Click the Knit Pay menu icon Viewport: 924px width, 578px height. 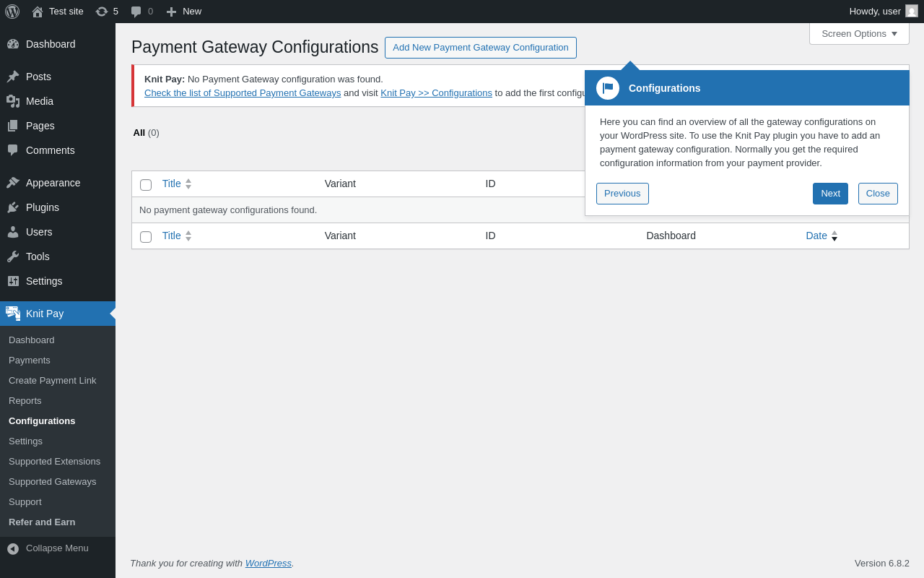tap(13, 314)
